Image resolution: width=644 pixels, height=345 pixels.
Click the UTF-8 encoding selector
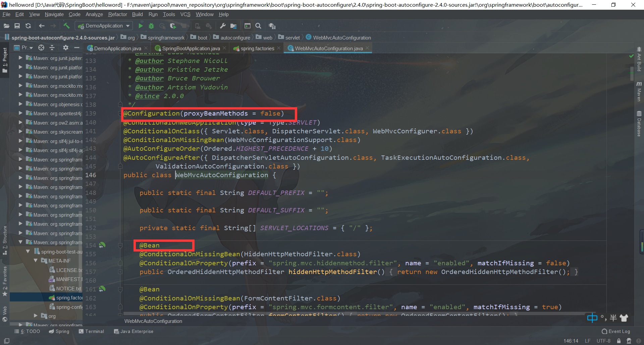point(603,341)
